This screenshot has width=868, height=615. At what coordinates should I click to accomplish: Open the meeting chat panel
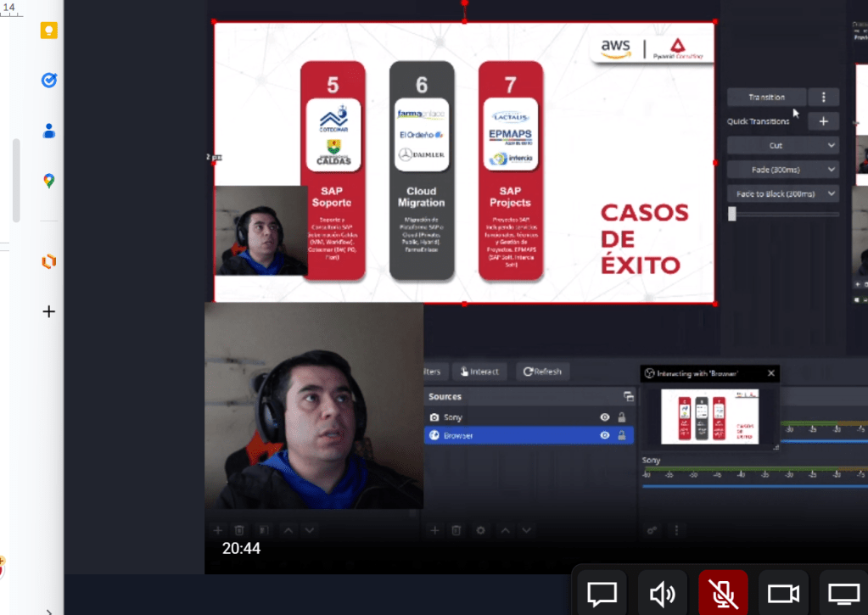point(602,594)
